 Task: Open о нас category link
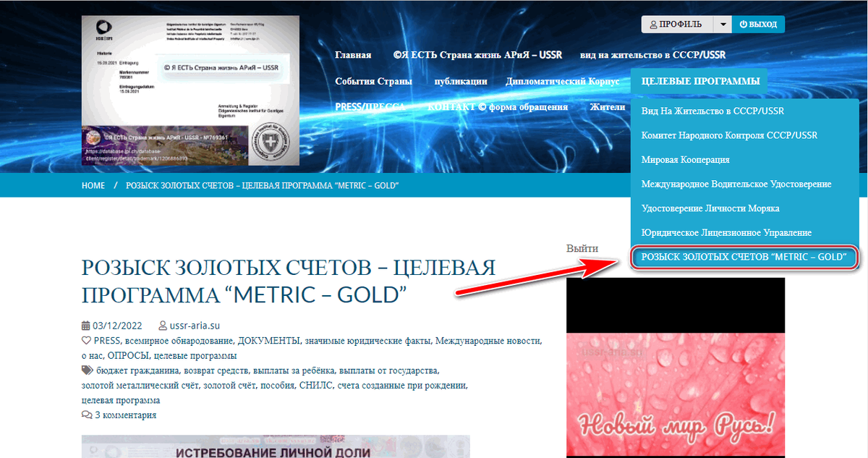tap(92, 356)
